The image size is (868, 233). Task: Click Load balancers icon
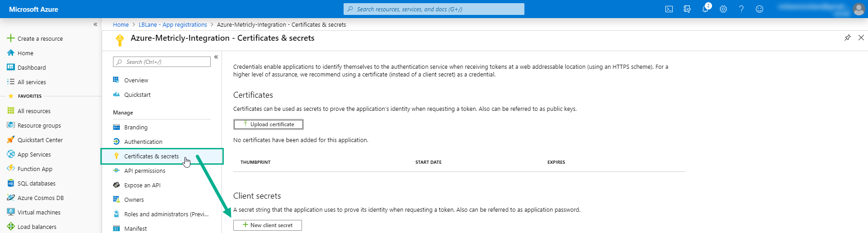[11, 227]
